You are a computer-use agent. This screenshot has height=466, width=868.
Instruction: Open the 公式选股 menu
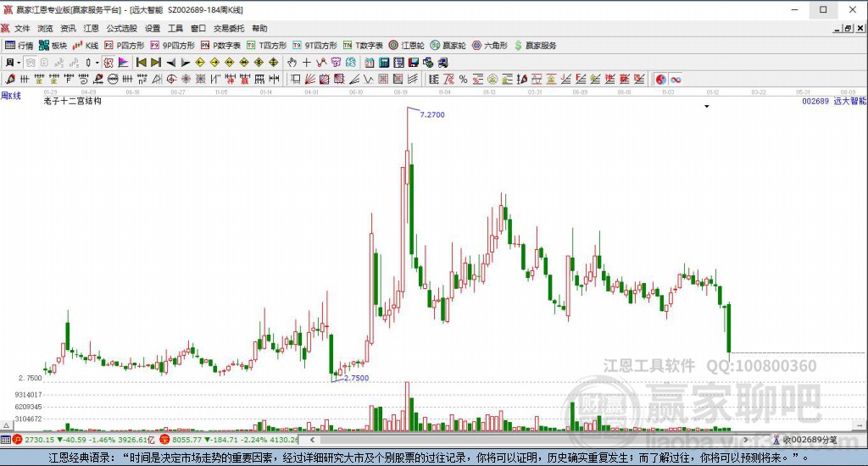(x=122, y=28)
